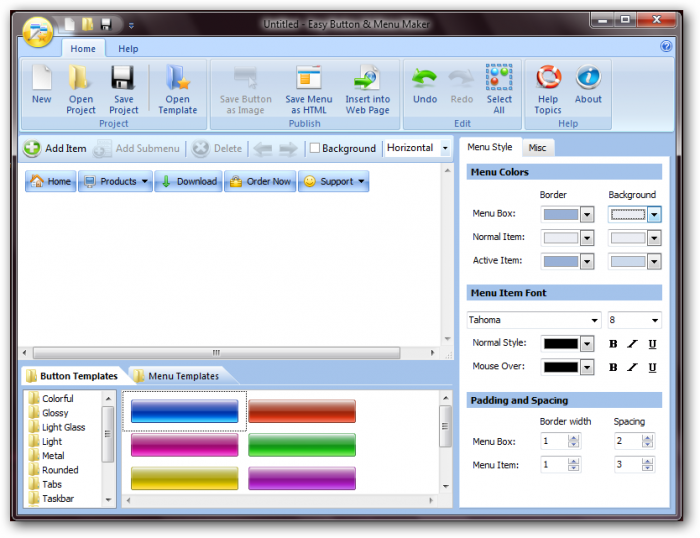The image size is (700, 538).
Task: Open the quick access customize arrow
Action: (x=131, y=25)
